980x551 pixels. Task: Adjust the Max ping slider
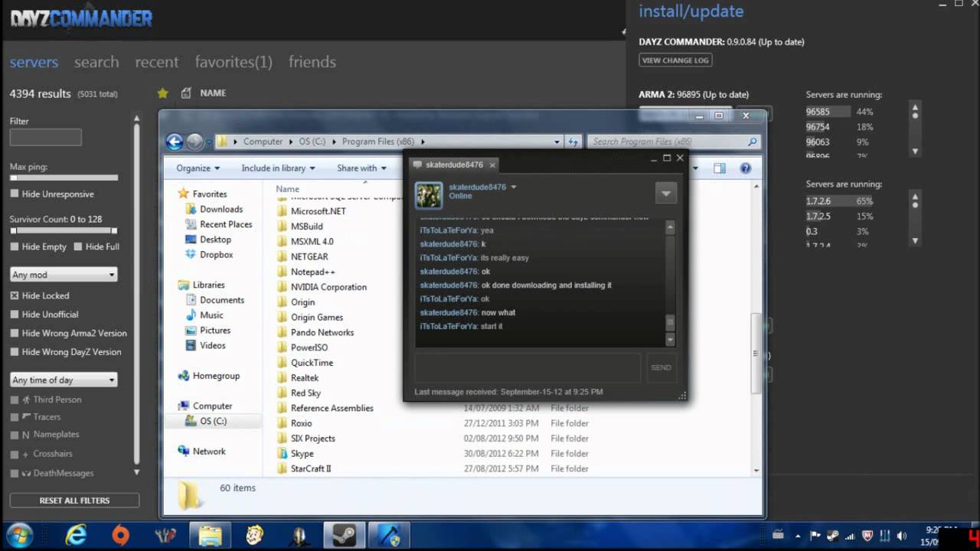[64, 178]
